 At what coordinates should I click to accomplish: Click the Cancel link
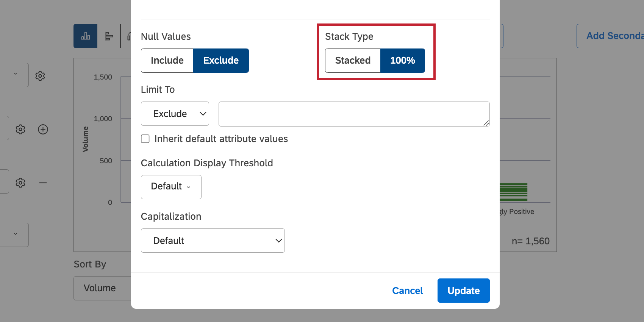[x=407, y=291]
